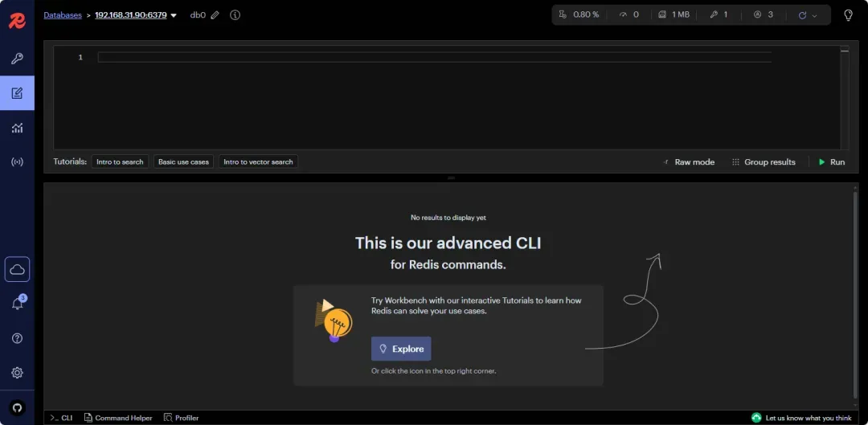
Task: Show database info via the info icon
Action: click(x=235, y=15)
